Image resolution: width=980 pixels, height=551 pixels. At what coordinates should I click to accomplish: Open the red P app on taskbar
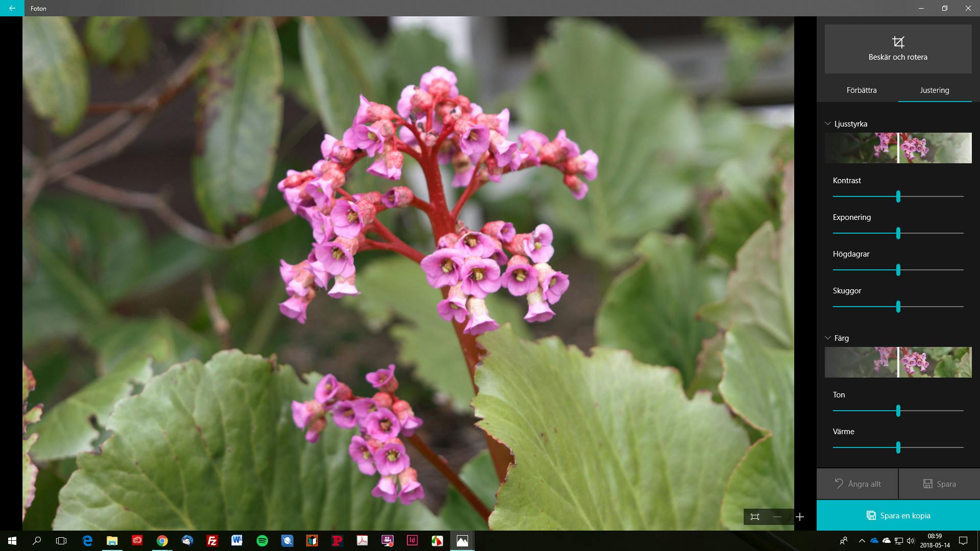(x=337, y=541)
